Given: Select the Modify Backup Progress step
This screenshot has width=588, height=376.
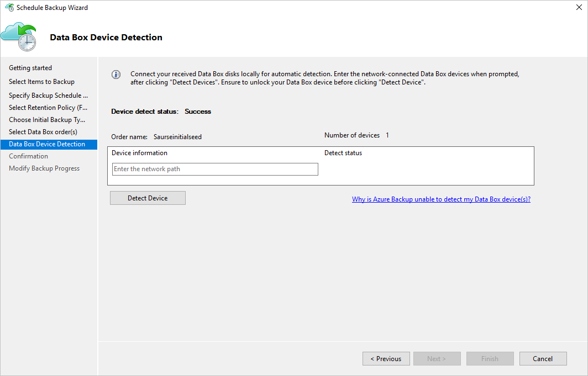Looking at the screenshot, I should pyautogui.click(x=44, y=168).
